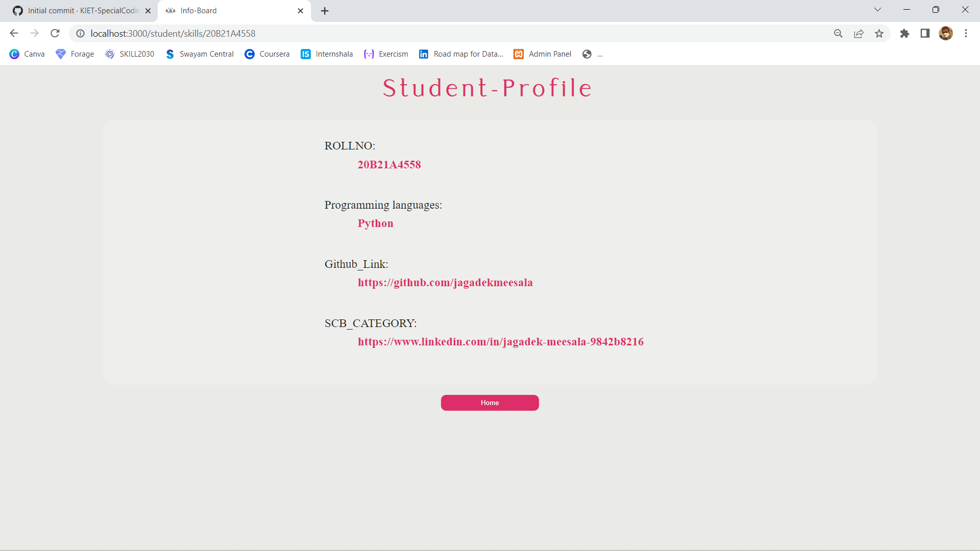
Task: Open the Internshala bookmark
Action: (x=334, y=54)
